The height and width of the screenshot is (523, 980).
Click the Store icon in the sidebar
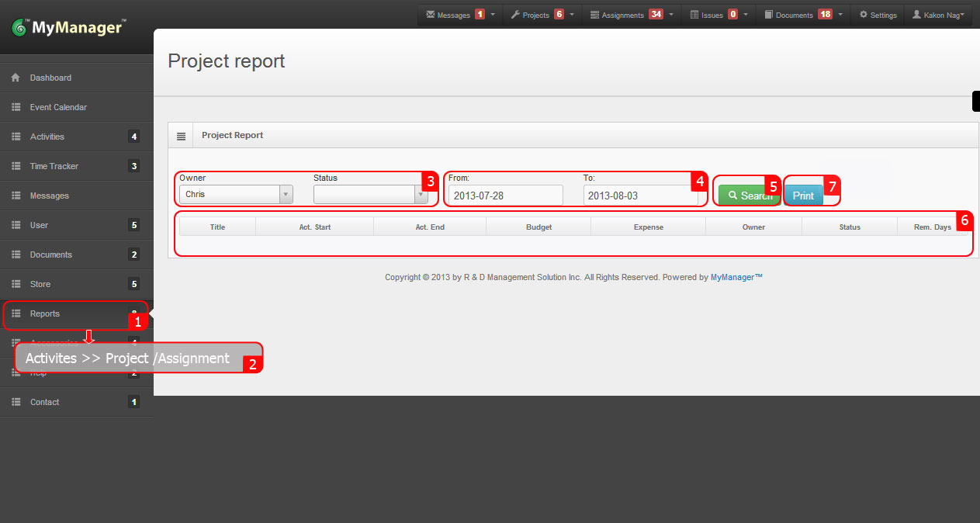click(16, 284)
